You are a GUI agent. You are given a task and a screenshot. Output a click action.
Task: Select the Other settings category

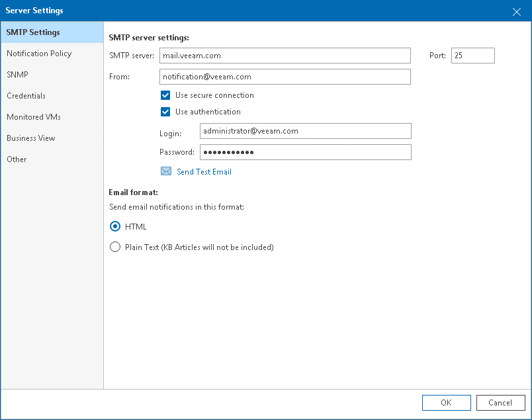point(17,159)
